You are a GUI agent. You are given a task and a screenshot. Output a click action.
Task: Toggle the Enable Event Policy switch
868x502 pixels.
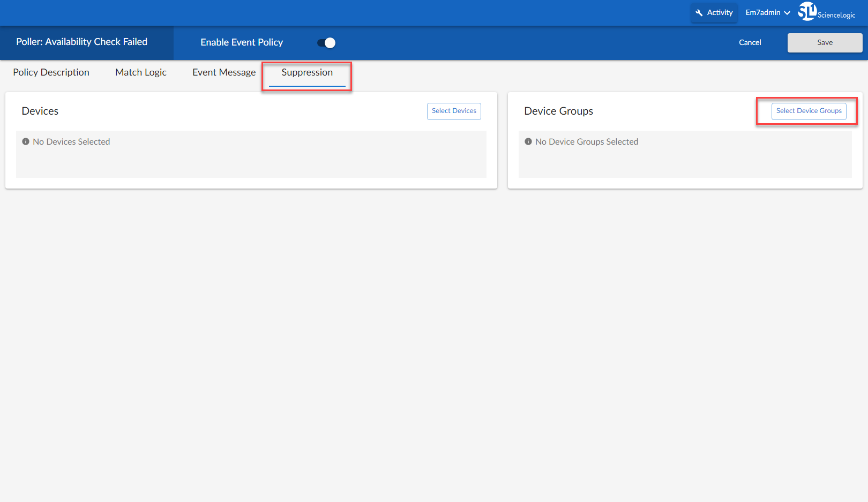point(326,43)
